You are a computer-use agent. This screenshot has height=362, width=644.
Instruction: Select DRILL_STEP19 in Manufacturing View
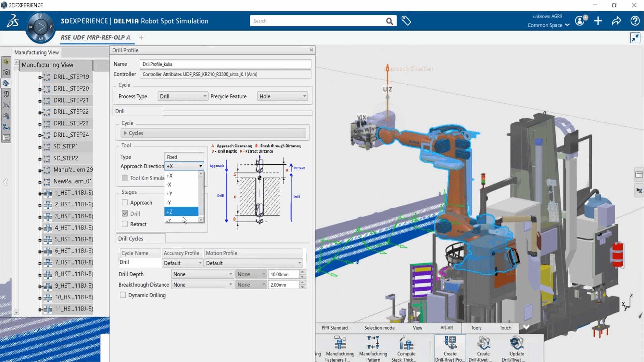click(x=71, y=77)
